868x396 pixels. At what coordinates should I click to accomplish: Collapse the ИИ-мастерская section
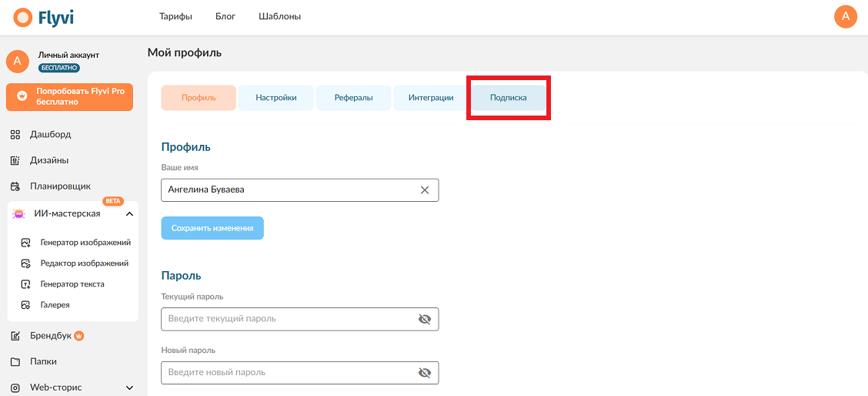[129, 214]
